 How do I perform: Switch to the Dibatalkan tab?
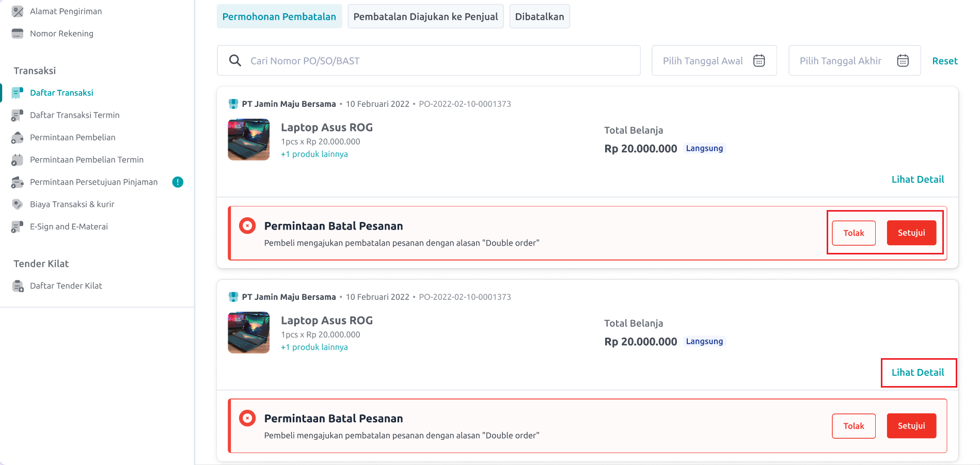pyautogui.click(x=540, y=17)
